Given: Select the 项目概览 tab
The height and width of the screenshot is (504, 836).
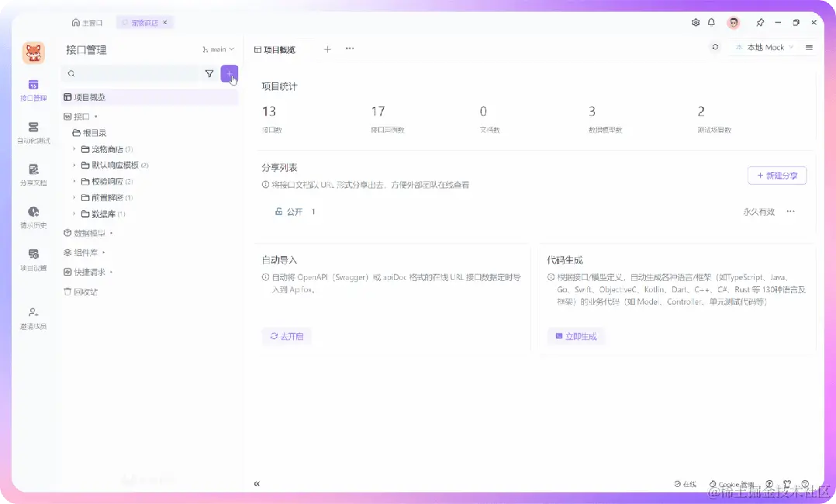Looking at the screenshot, I should click(278, 48).
